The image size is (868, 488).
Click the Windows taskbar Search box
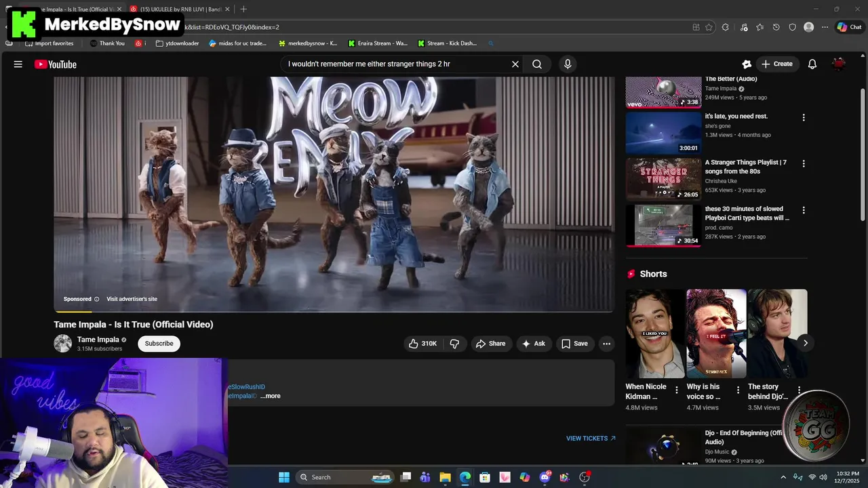point(346,477)
